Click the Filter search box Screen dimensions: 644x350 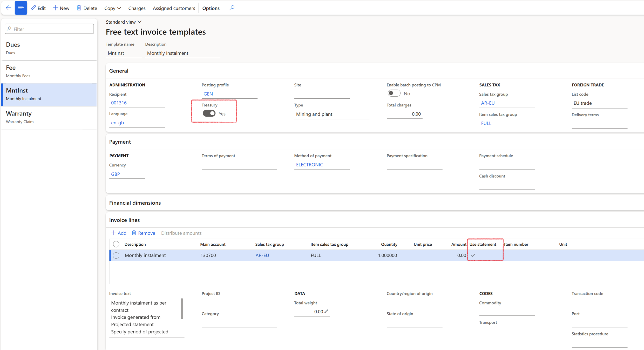tap(49, 29)
